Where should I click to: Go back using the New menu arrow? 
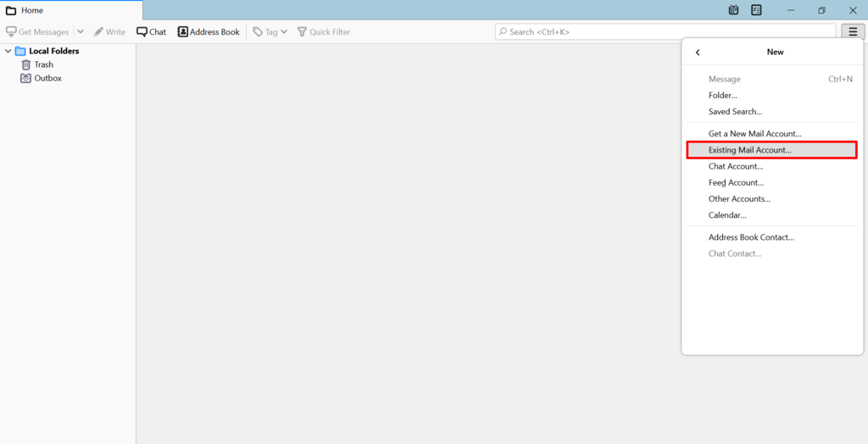[698, 52]
